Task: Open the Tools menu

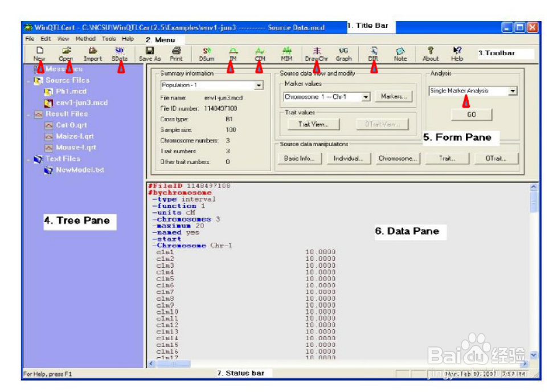Action: pyautogui.click(x=109, y=39)
